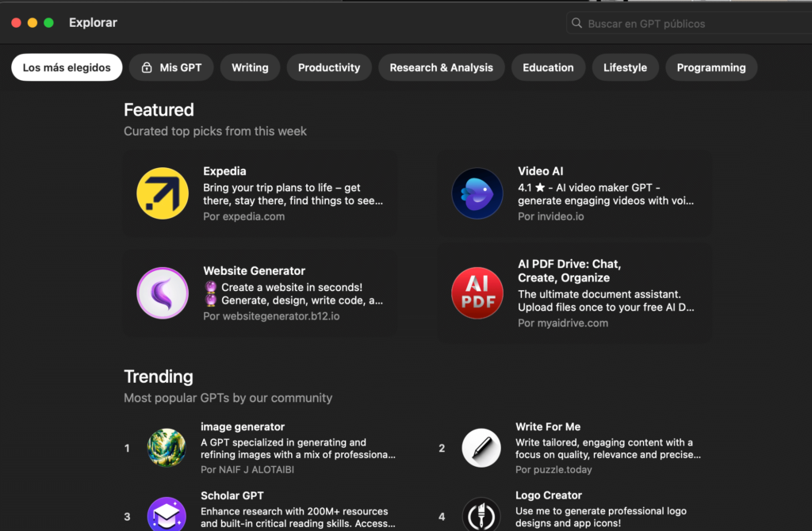812x531 pixels.
Task: Open AI PDF Drive: Chat, Create, Organize
Action: point(569,271)
